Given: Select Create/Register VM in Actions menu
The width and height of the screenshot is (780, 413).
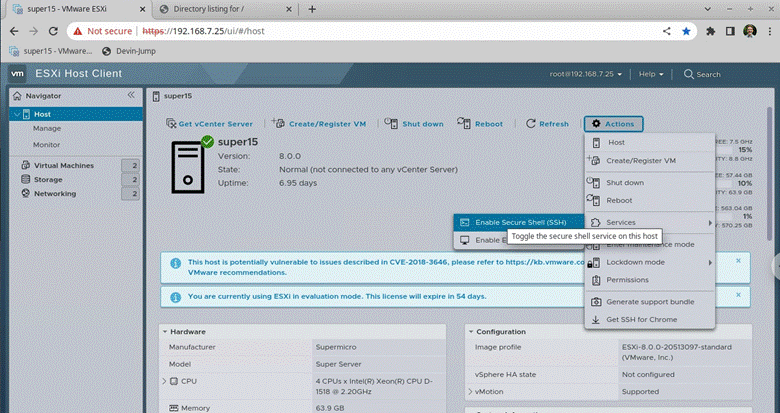Looking at the screenshot, I should 650,161.
